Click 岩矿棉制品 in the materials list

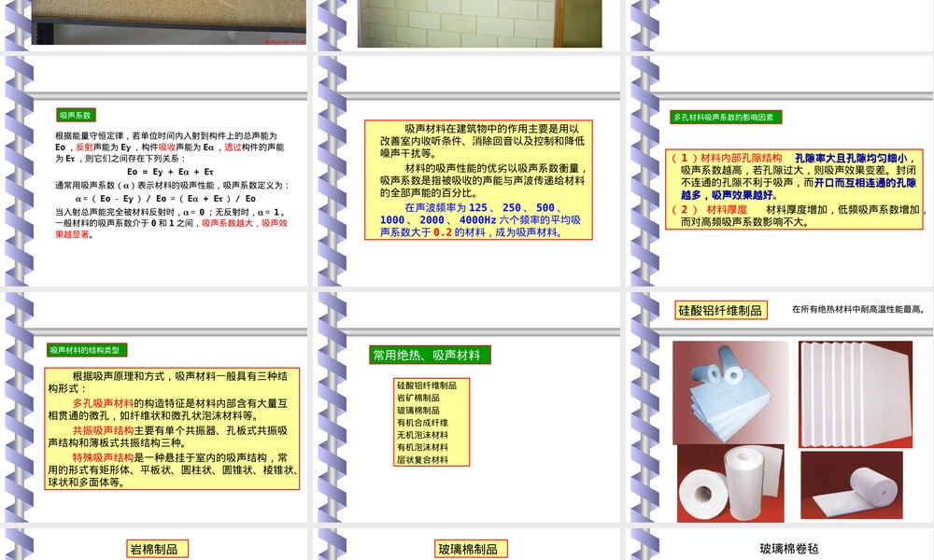tap(418, 398)
